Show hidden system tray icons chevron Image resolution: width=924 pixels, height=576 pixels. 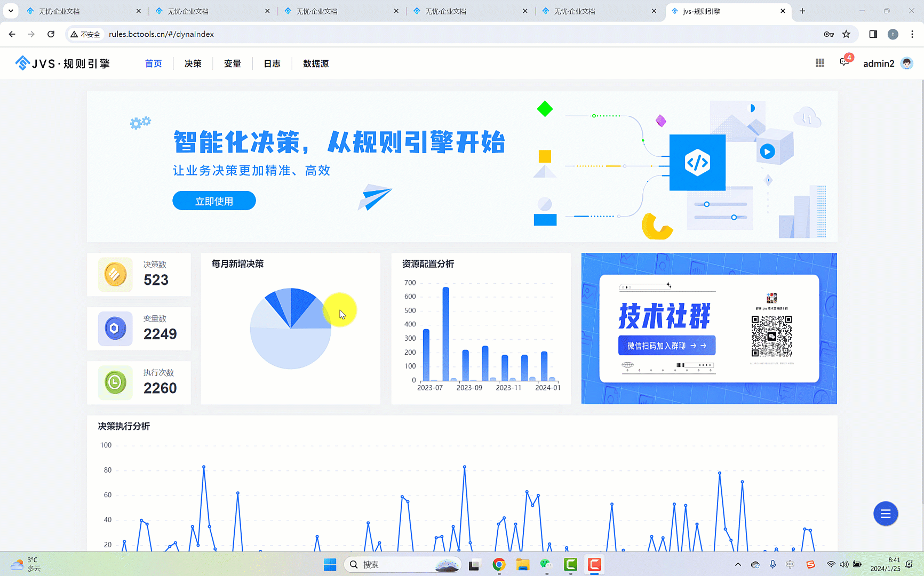(738, 564)
